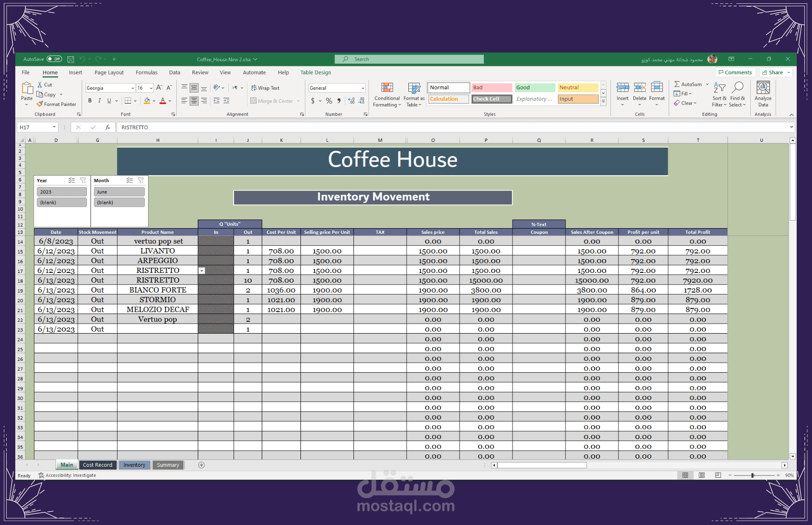Click the Search box in the title bar
Screen dimensions: 812x525
(x=409, y=59)
